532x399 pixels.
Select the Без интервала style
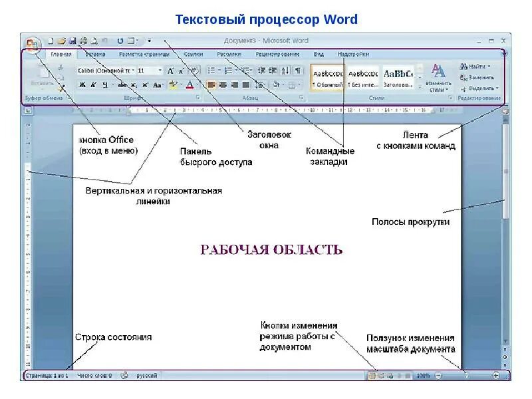coord(362,78)
